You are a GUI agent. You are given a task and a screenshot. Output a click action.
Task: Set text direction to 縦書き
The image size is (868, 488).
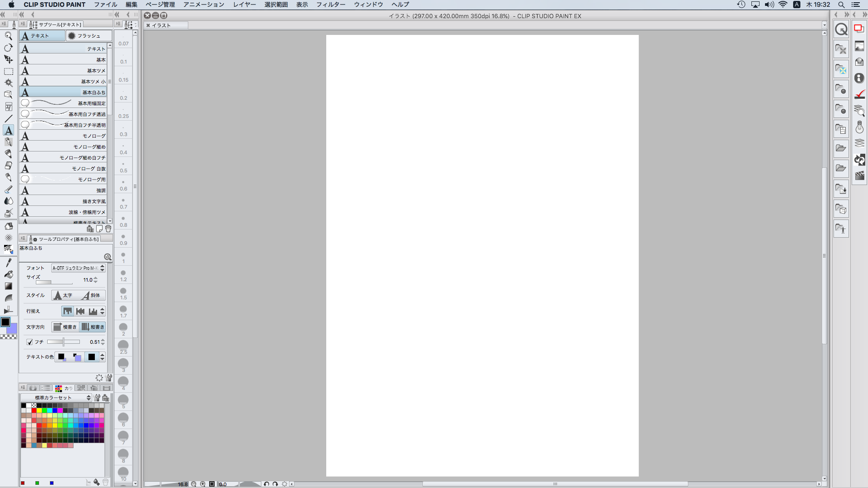[x=93, y=327]
